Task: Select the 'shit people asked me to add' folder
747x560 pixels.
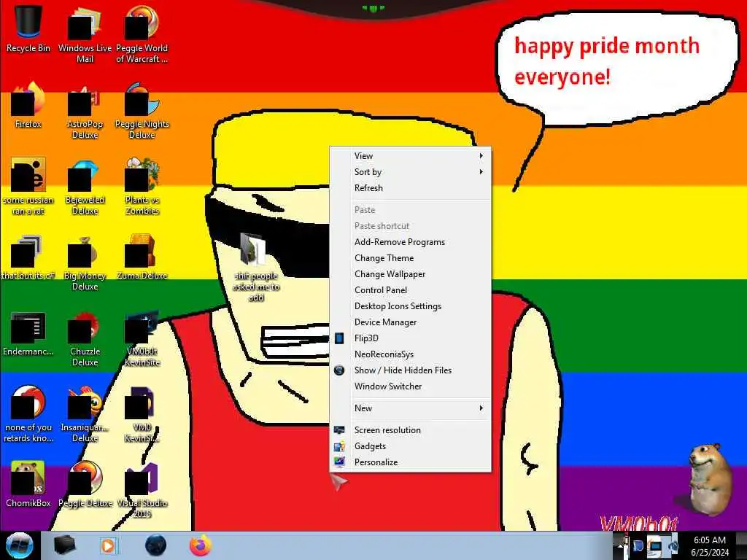Action: [256, 268]
